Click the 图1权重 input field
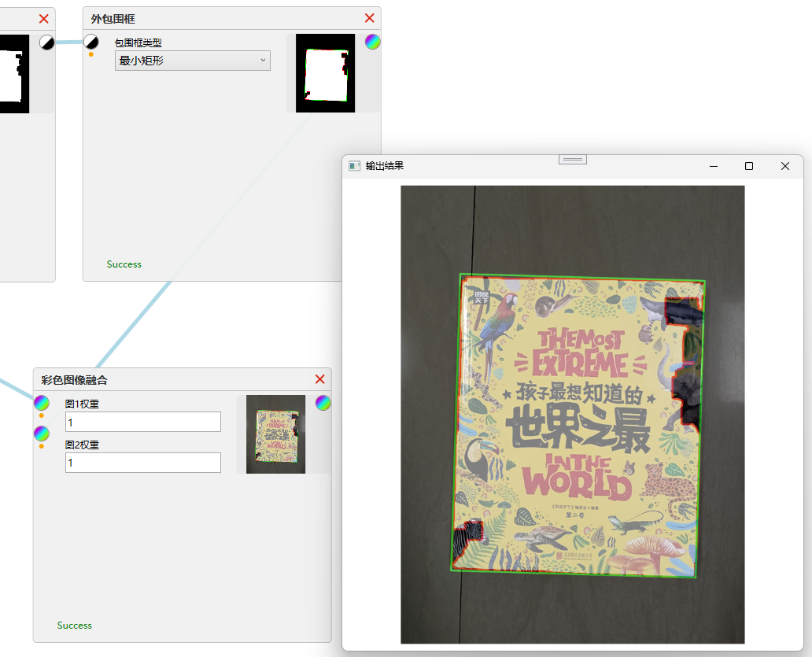 pos(143,422)
